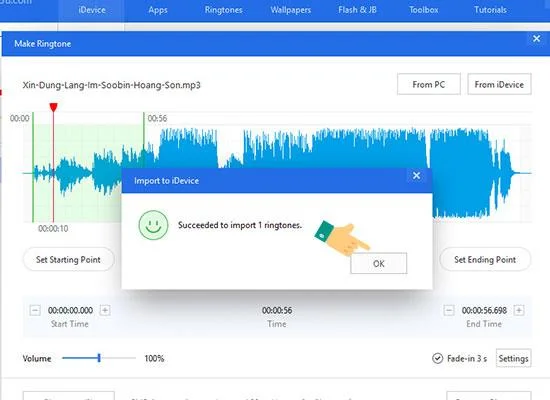
Task: Click the red playhead marker on waveform
Action: pos(53,107)
